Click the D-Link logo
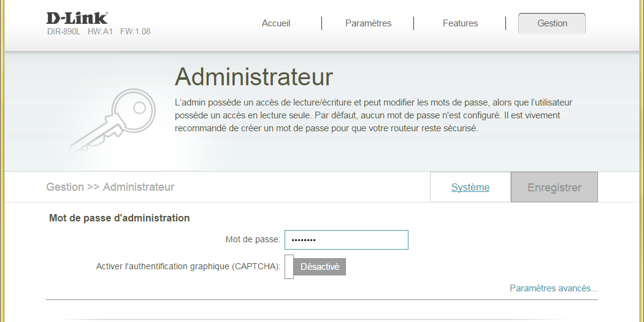The width and height of the screenshot is (644, 322). (77, 18)
